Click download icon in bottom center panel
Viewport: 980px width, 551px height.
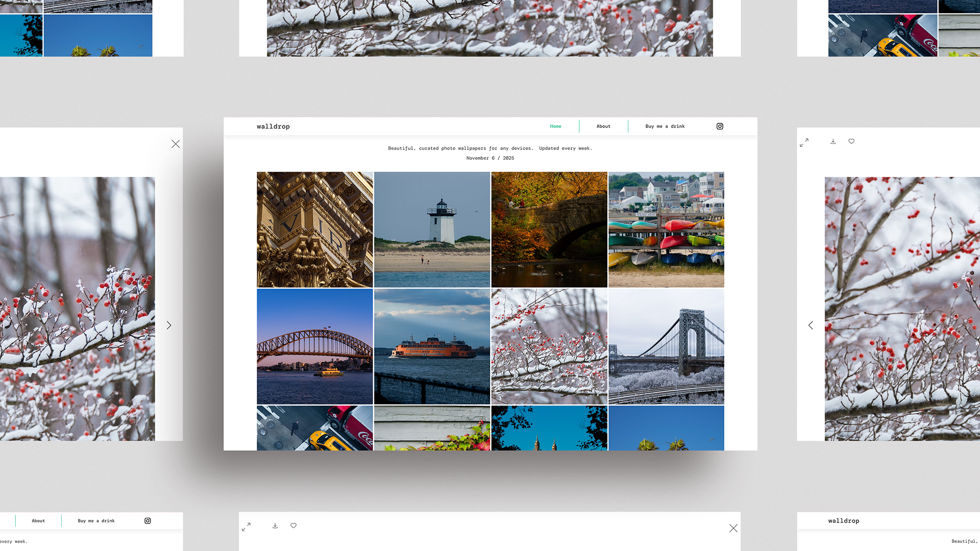275,525
